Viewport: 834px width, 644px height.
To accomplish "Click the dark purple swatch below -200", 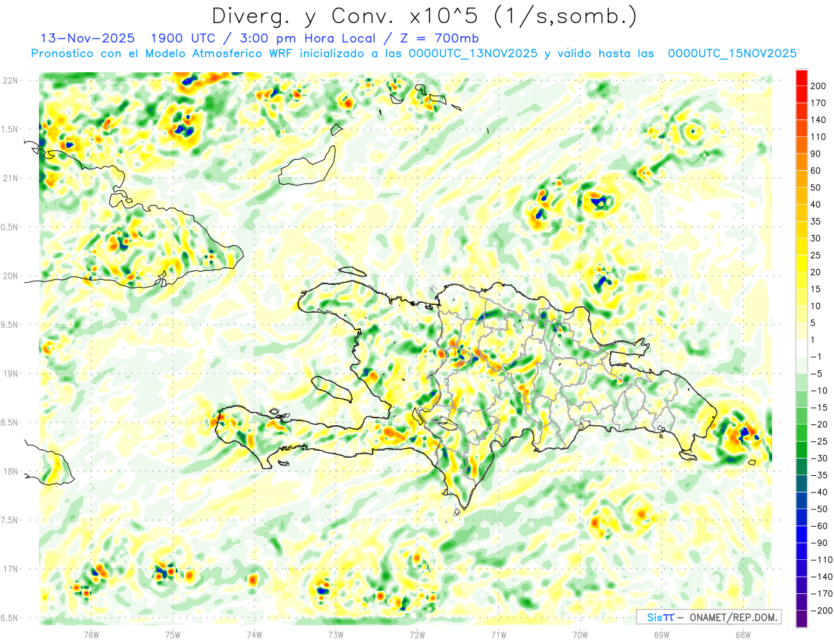I will click(801, 619).
